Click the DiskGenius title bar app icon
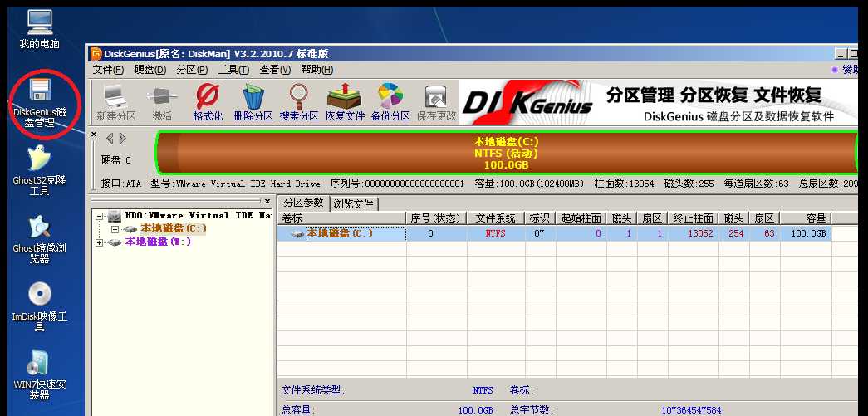 96,54
